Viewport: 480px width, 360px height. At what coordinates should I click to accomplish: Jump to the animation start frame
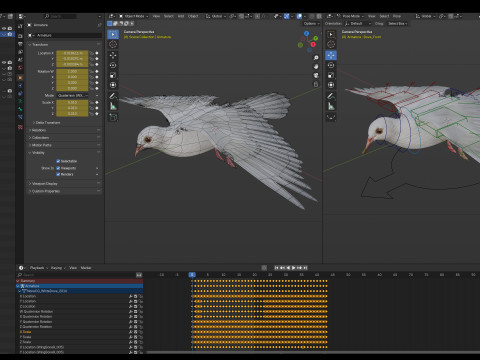[277, 268]
